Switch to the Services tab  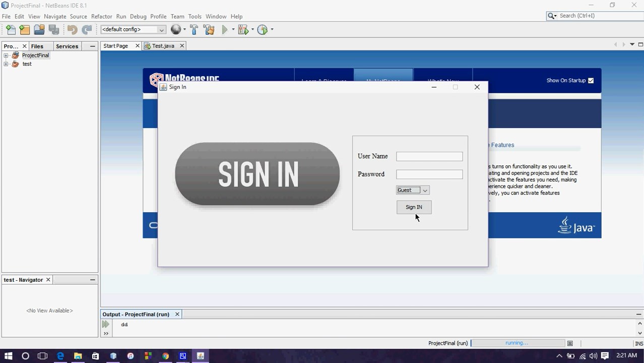coord(67,46)
